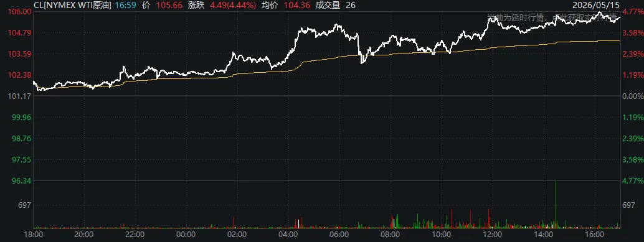
Task: Click the red 3.58% percent label
Action: [x=633, y=33]
